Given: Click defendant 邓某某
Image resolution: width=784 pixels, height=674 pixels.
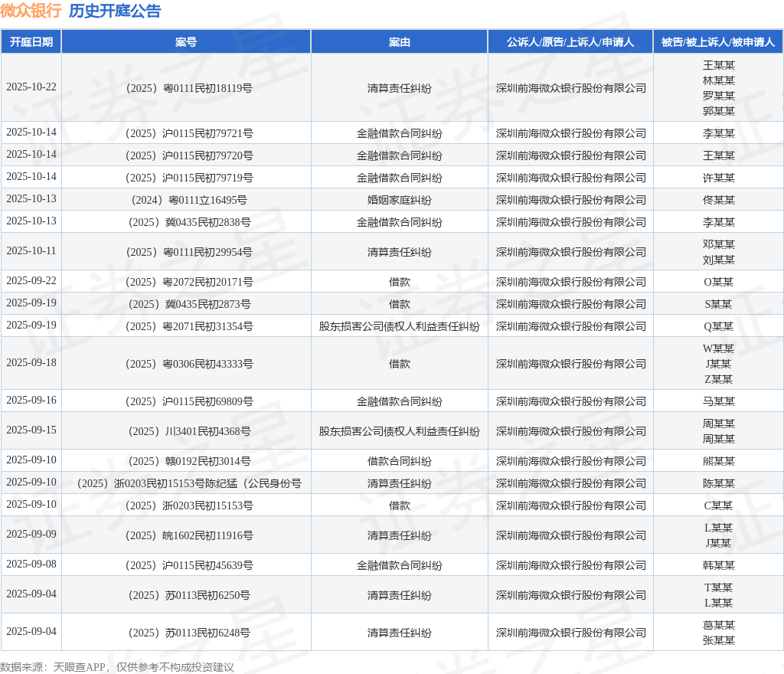Looking at the screenshot, I should (x=718, y=244).
